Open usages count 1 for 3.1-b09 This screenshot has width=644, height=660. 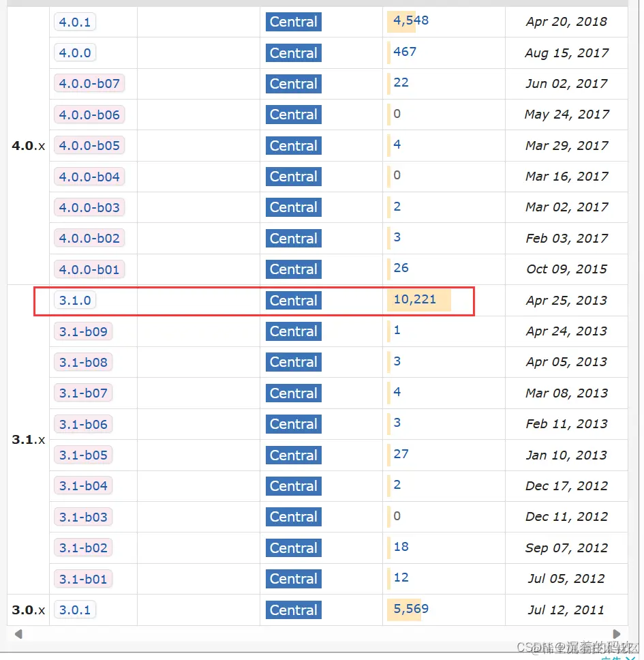[397, 330]
